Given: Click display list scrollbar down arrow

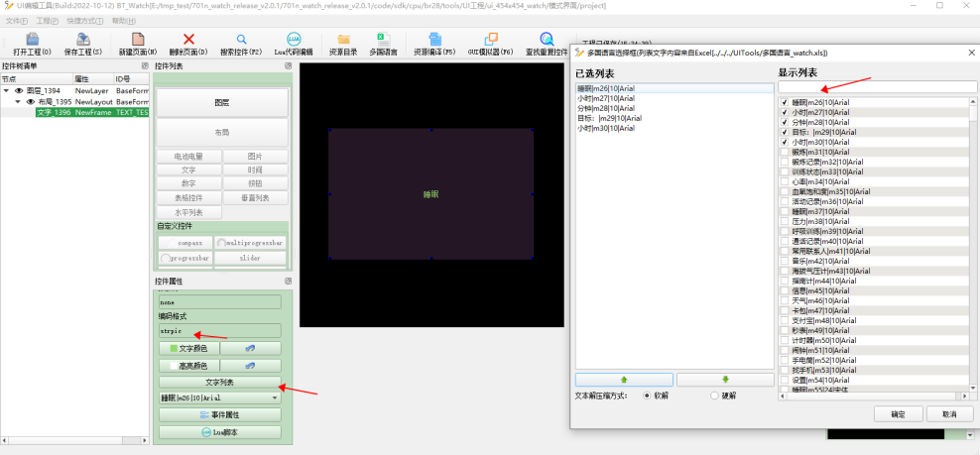Looking at the screenshot, I should (973, 388).
